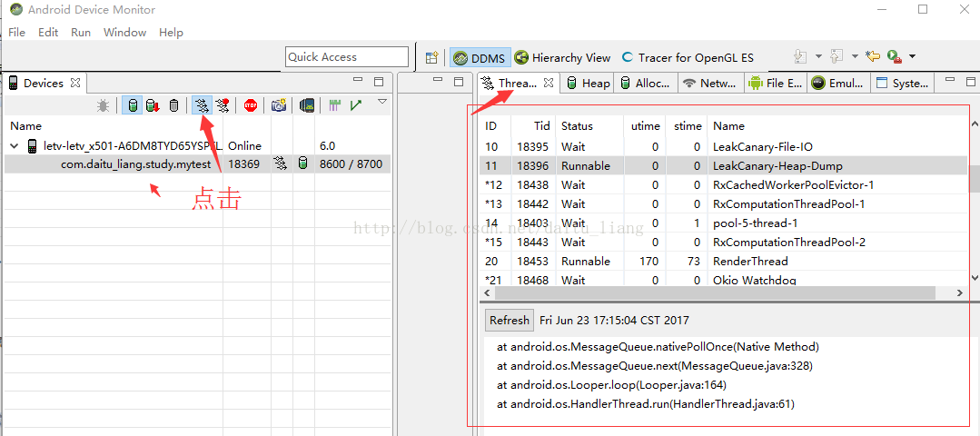This screenshot has height=436, width=980.
Task: Switch to the System Information tab
Action: [x=903, y=83]
